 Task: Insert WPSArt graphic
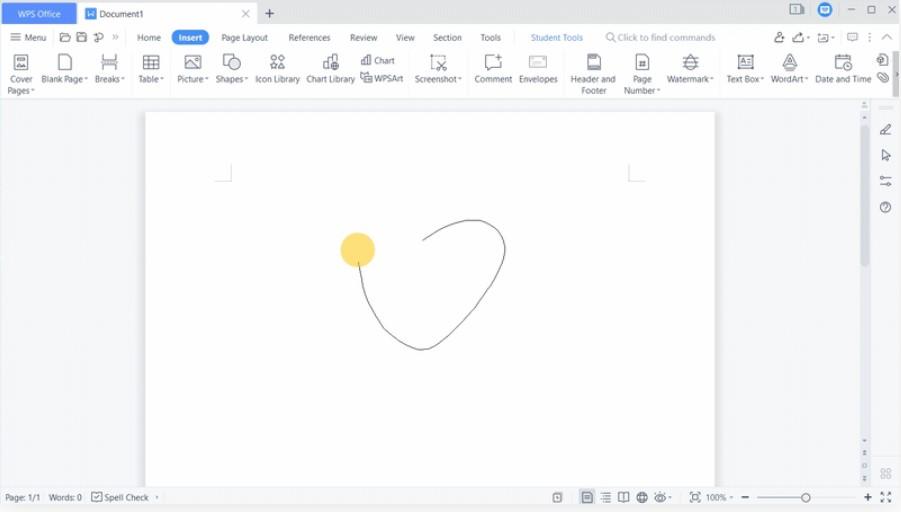382,78
